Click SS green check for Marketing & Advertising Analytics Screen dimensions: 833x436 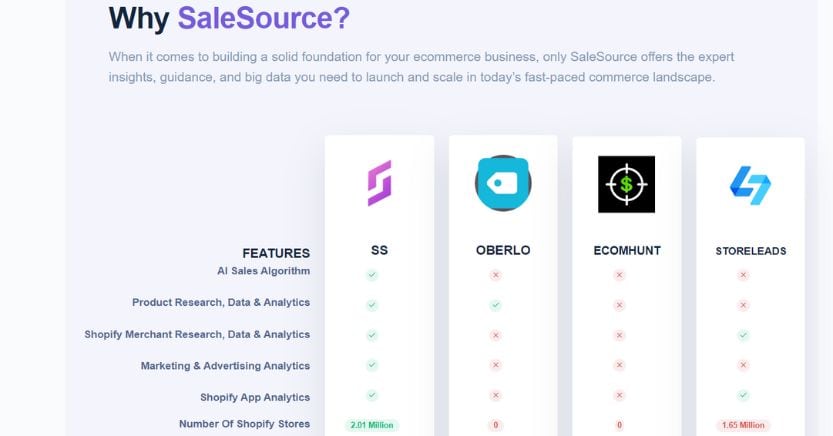click(x=372, y=365)
